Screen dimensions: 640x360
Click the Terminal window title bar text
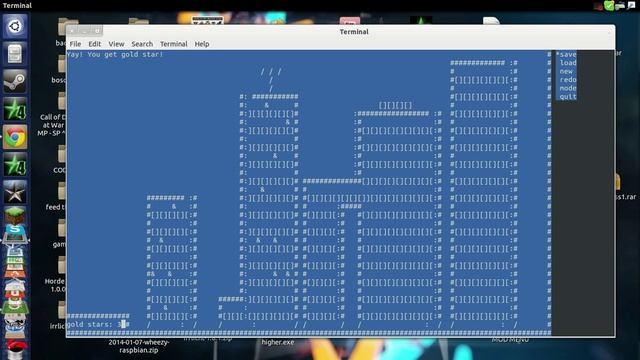[x=354, y=31]
